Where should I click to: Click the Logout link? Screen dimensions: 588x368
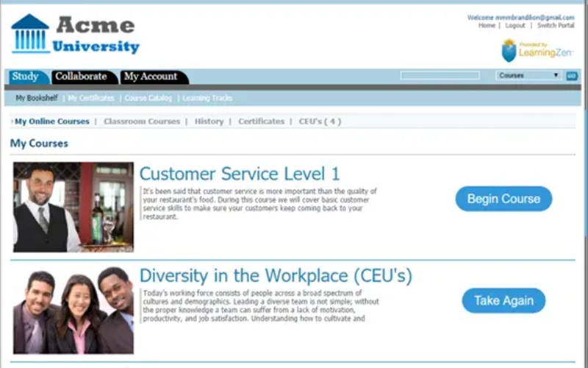pyautogui.click(x=515, y=26)
